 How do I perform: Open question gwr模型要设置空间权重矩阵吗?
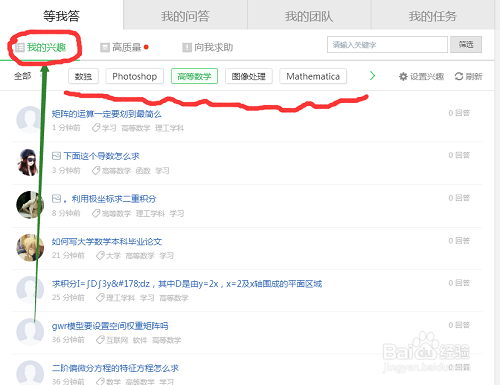[110, 326]
